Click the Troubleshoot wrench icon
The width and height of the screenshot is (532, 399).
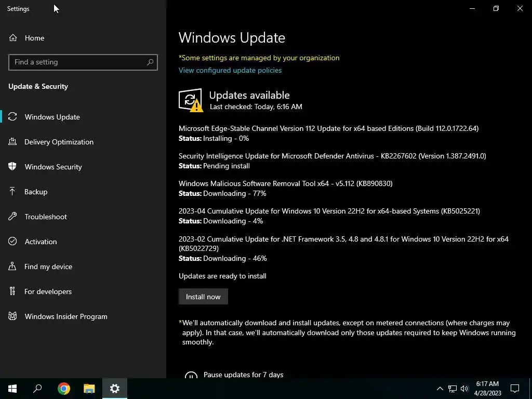pos(12,217)
